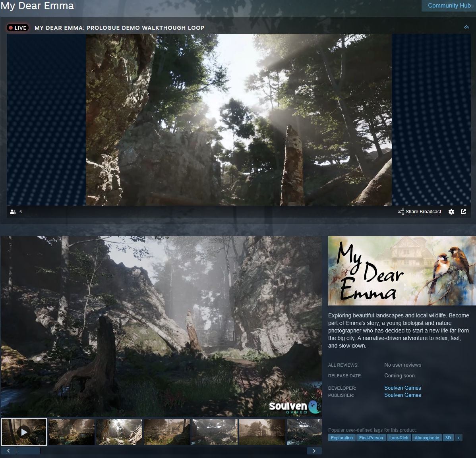Screen dimensions: 476x458
Task: Play the trailer video thumbnail
Action: pos(24,432)
